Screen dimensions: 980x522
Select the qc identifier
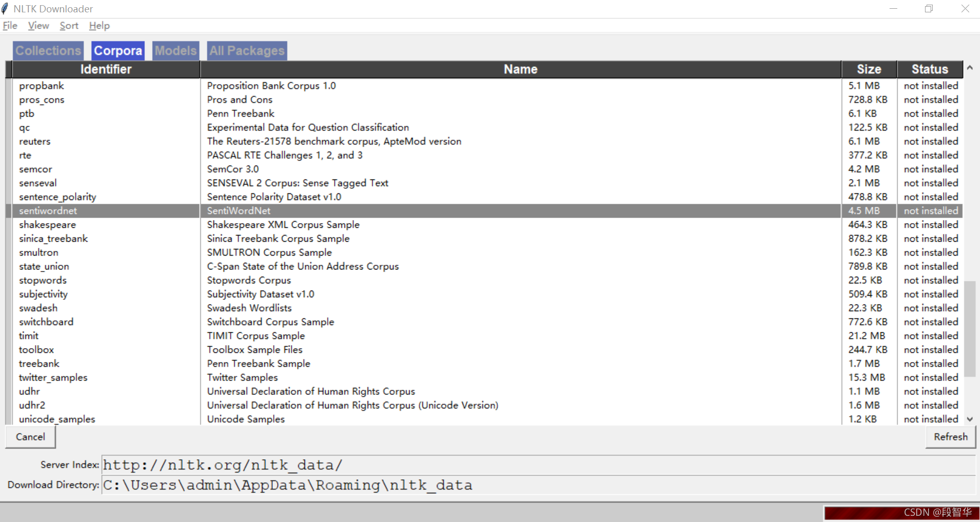[25, 128]
